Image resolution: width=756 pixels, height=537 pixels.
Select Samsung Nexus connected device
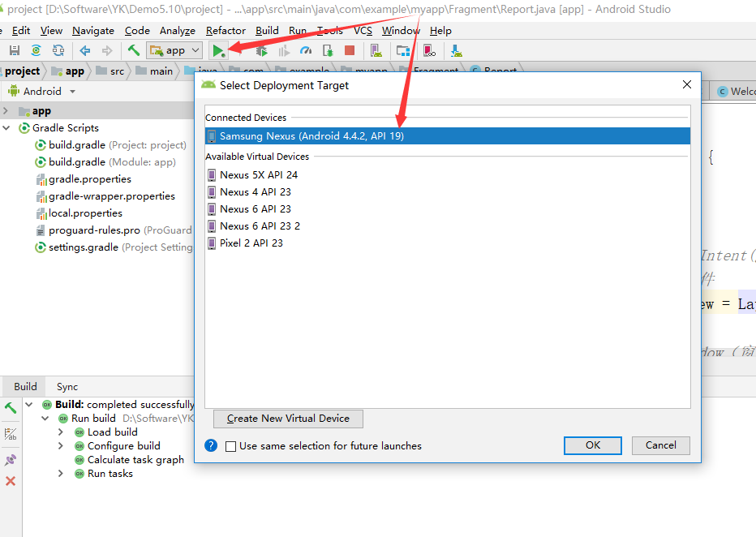pyautogui.click(x=448, y=136)
